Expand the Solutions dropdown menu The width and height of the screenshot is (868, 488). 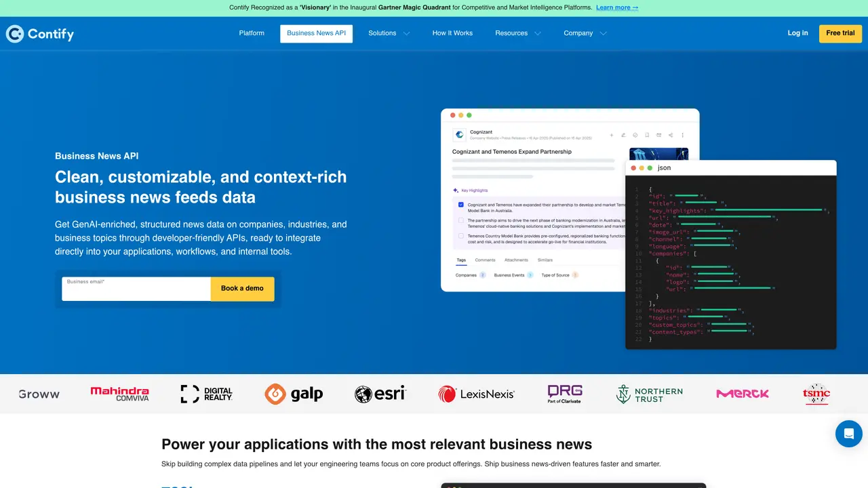389,33
